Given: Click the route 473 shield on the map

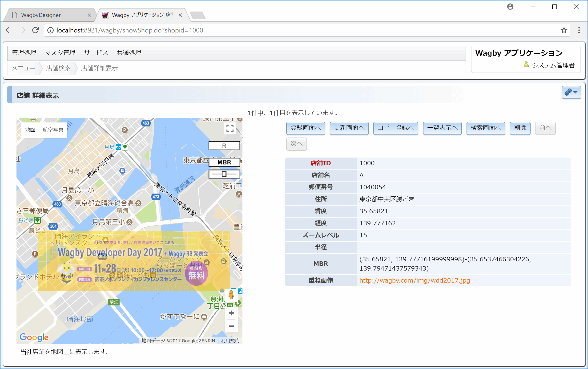Looking at the screenshot, I should [156, 197].
